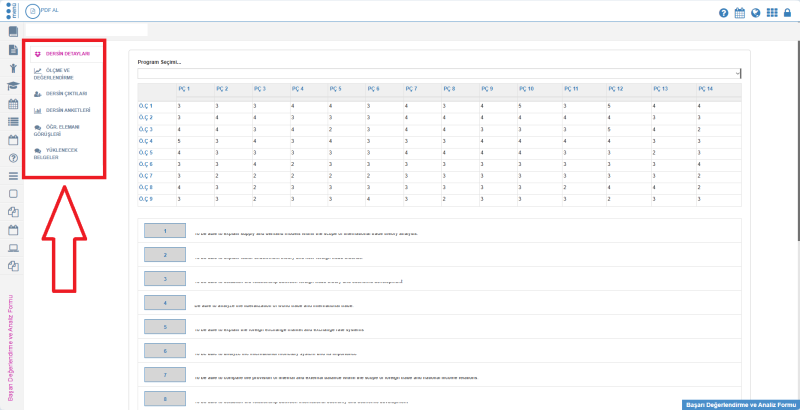Click the Ö.Ç 4 row label
Screen dimensions: 800x410
coord(145,141)
